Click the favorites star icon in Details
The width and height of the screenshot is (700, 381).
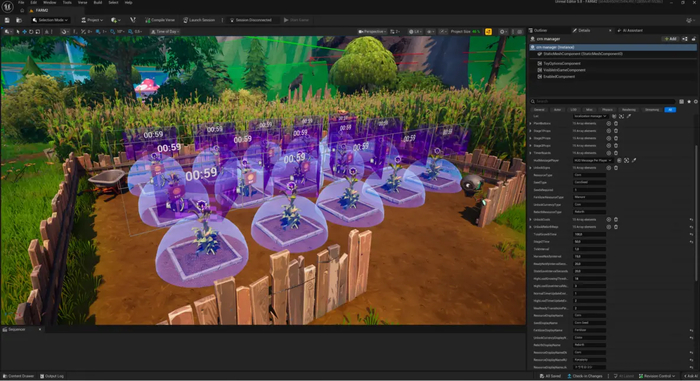pos(689,102)
